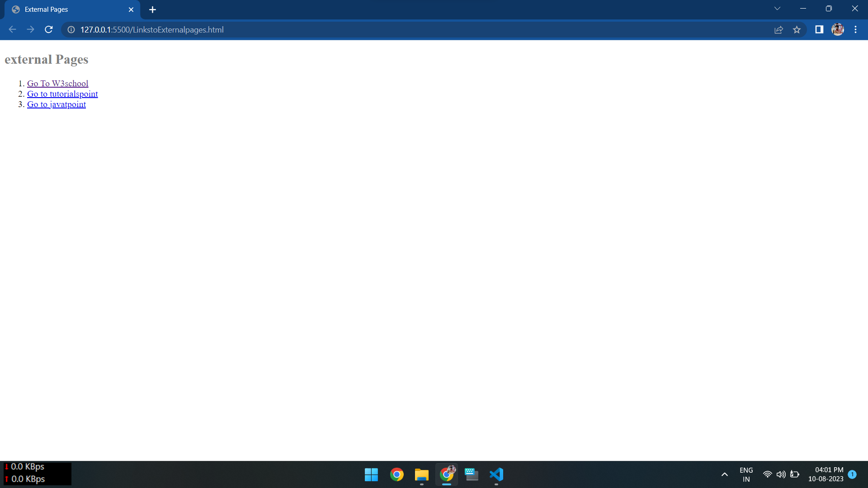Open Chrome's three-dot menu

pyautogui.click(x=855, y=29)
